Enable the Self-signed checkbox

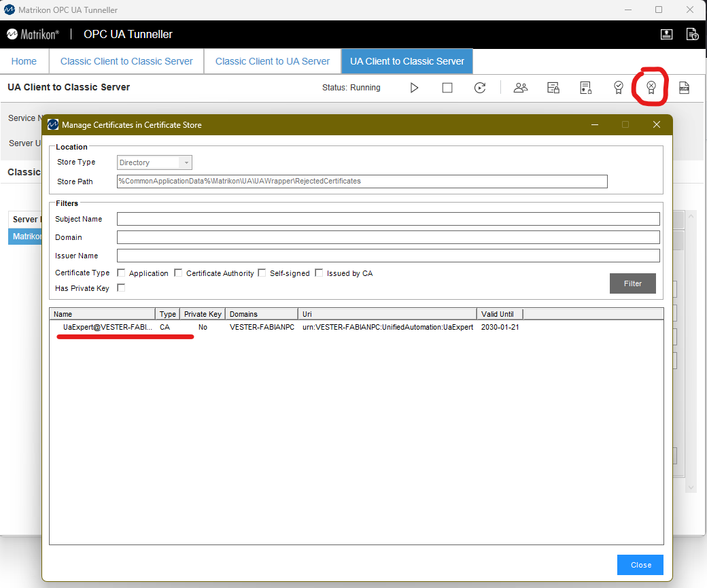tap(262, 273)
